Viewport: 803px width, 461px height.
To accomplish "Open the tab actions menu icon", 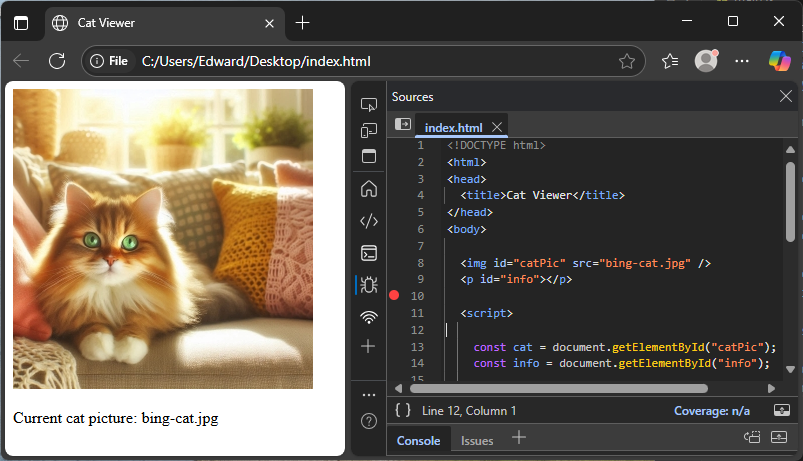I will click(x=21, y=23).
